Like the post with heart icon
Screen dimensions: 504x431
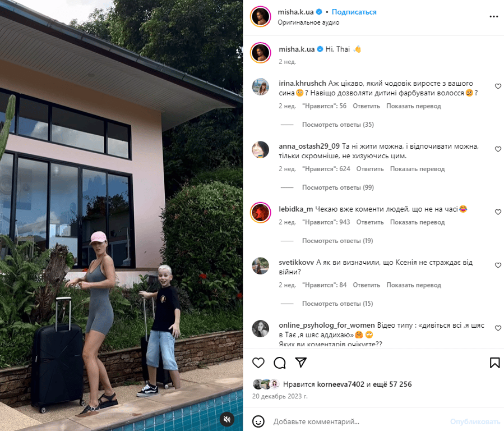point(258,363)
